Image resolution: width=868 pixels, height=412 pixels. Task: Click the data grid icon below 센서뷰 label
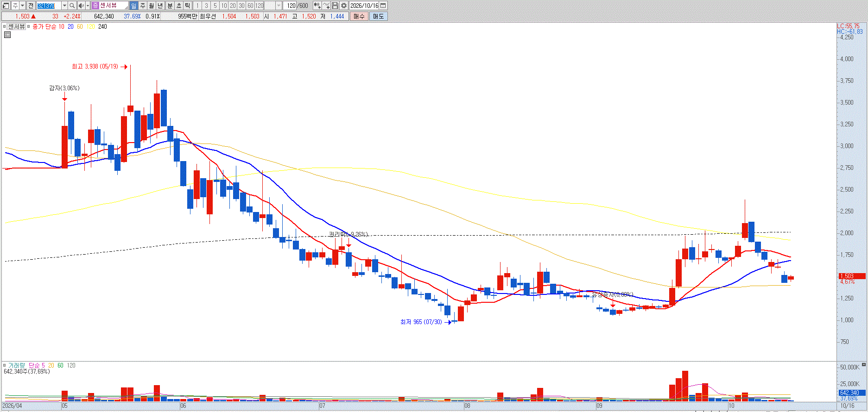(7, 34)
